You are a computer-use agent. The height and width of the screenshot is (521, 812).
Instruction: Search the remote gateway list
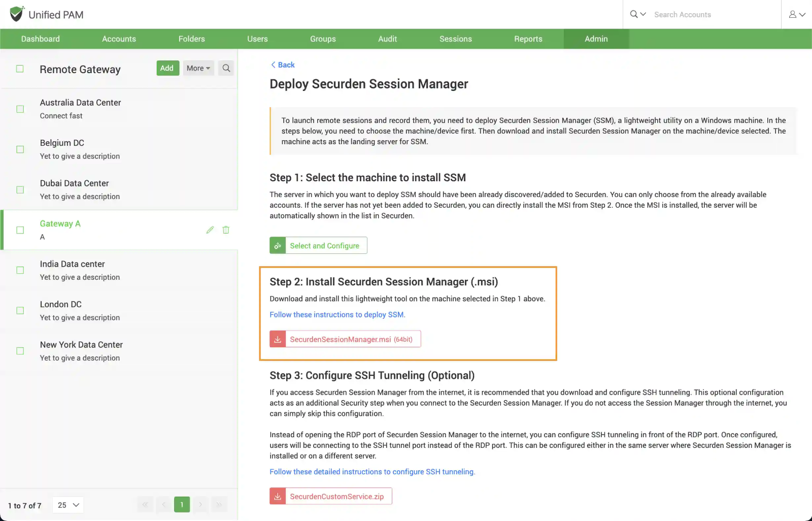[x=226, y=68]
